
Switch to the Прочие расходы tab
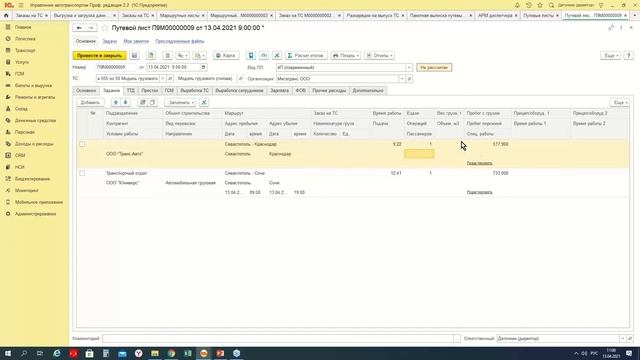pyautogui.click(x=329, y=91)
